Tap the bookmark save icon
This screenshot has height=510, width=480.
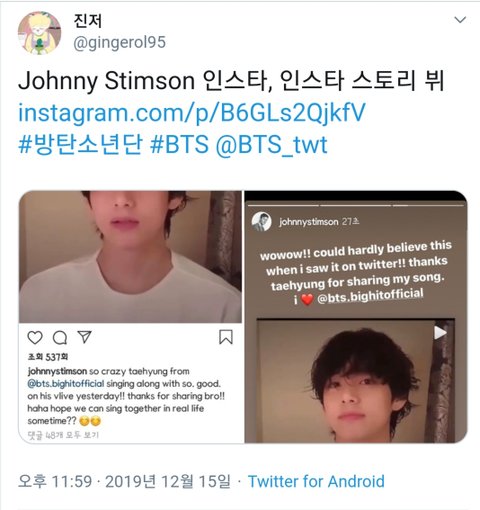click(226, 337)
